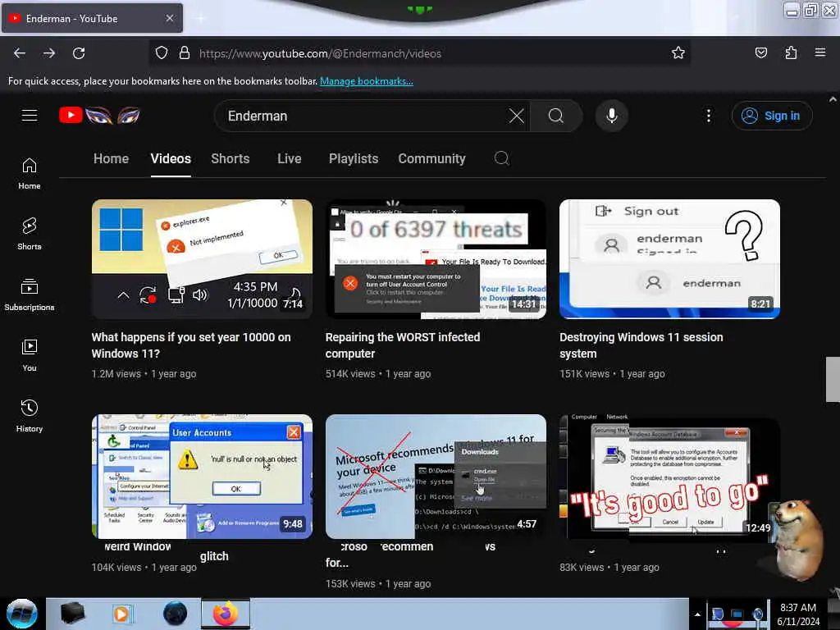Viewport: 840px width, 630px height.
Task: Start voice search with the microphone
Action: click(611, 116)
